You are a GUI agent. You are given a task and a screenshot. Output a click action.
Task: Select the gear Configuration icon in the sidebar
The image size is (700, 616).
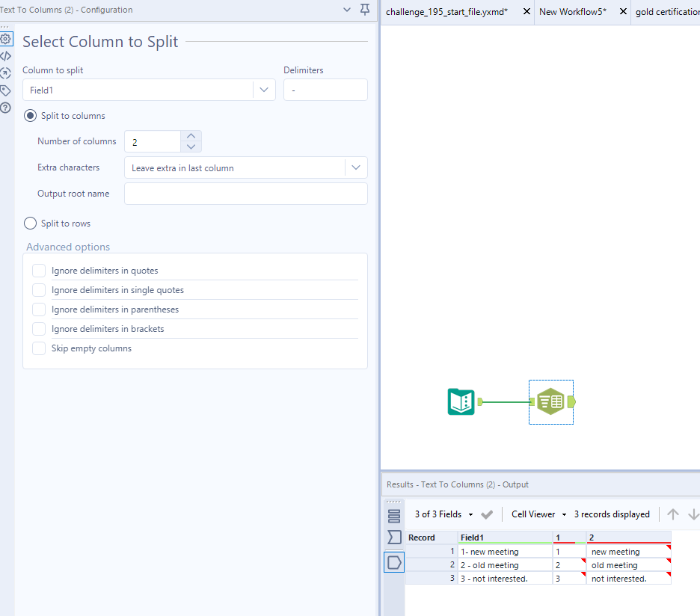(7, 38)
